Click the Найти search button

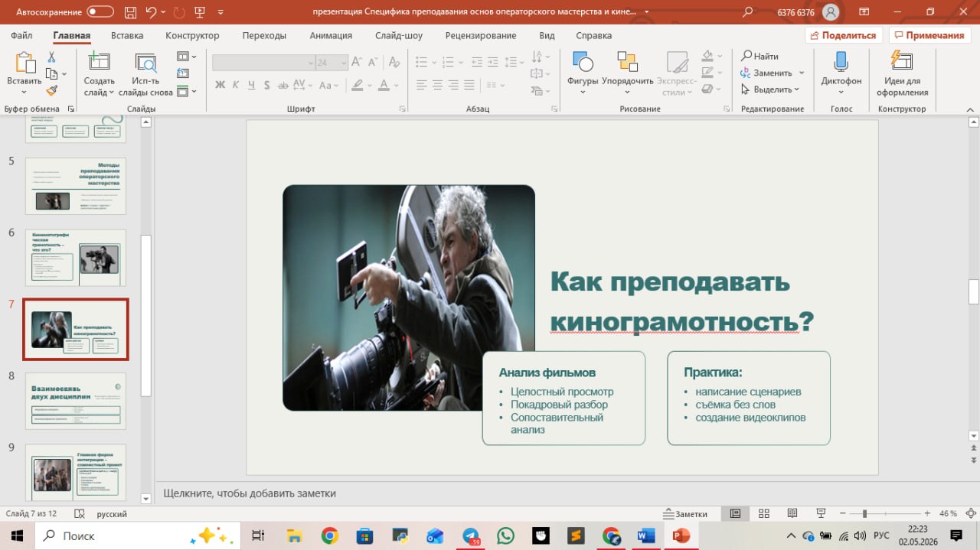click(x=760, y=56)
